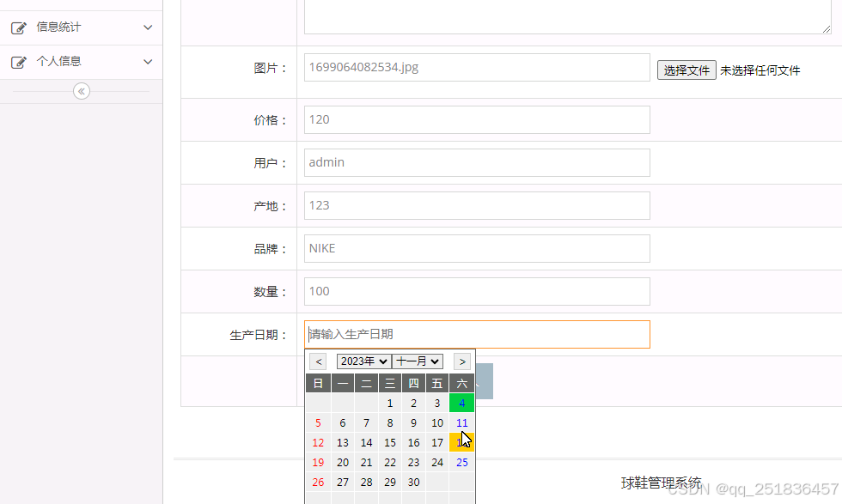Screen dimensions: 842x504
Task: Click the 选择文件 file chooser button
Action: click(686, 70)
